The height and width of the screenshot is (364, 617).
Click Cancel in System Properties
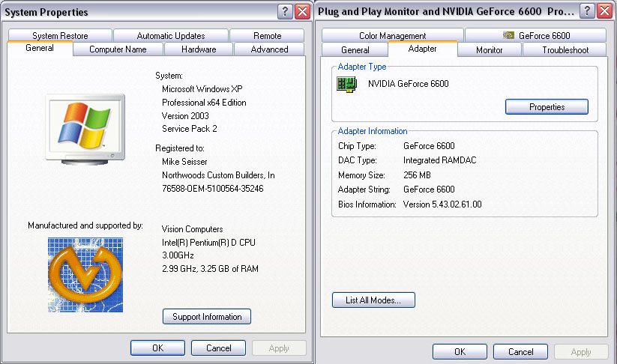tap(218, 348)
